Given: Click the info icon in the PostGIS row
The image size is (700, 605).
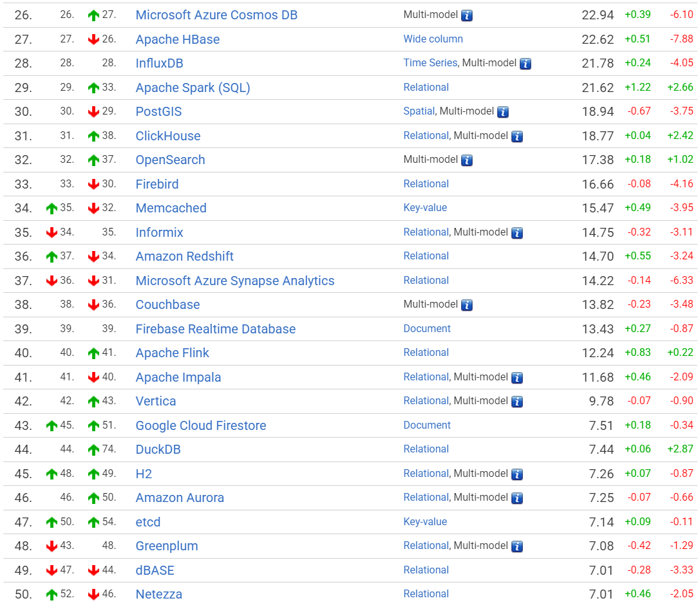Looking at the screenshot, I should pos(503,112).
